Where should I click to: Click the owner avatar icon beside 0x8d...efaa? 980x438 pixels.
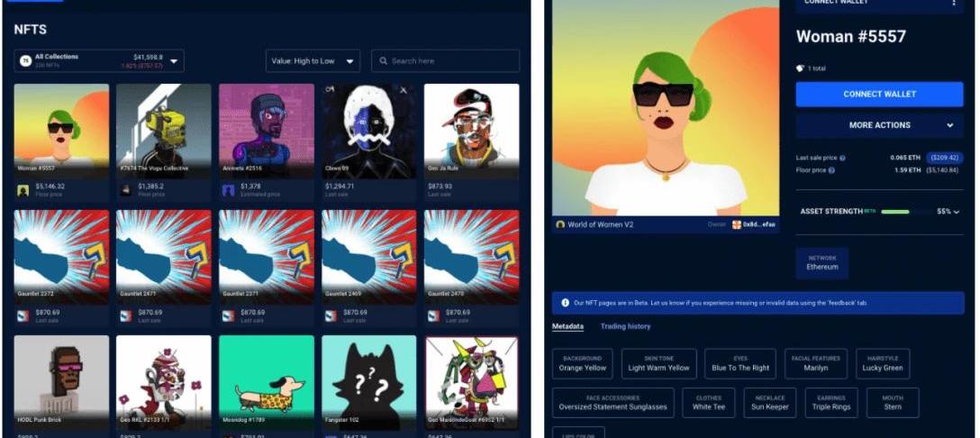[x=736, y=224]
